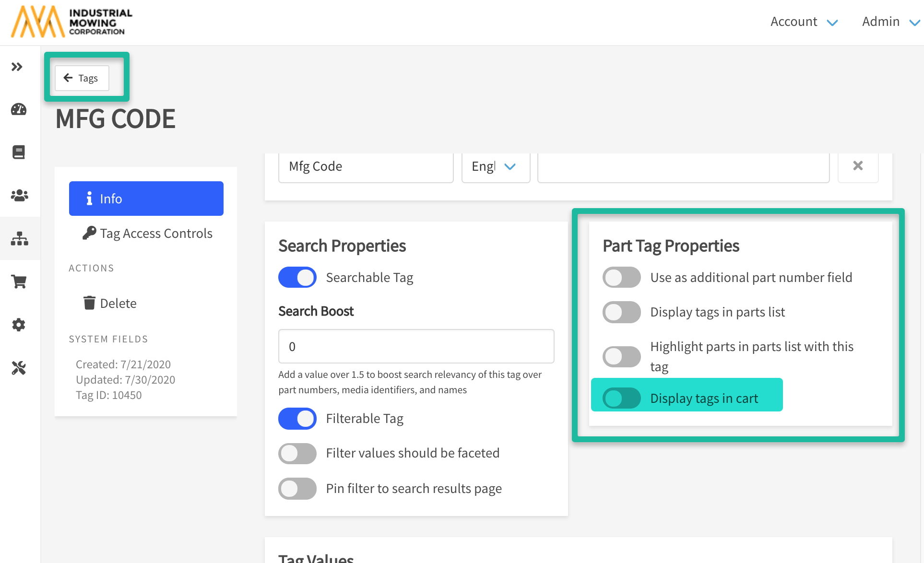Open the Admin dropdown menu
Image resolution: width=924 pixels, height=563 pixels.
890,22
